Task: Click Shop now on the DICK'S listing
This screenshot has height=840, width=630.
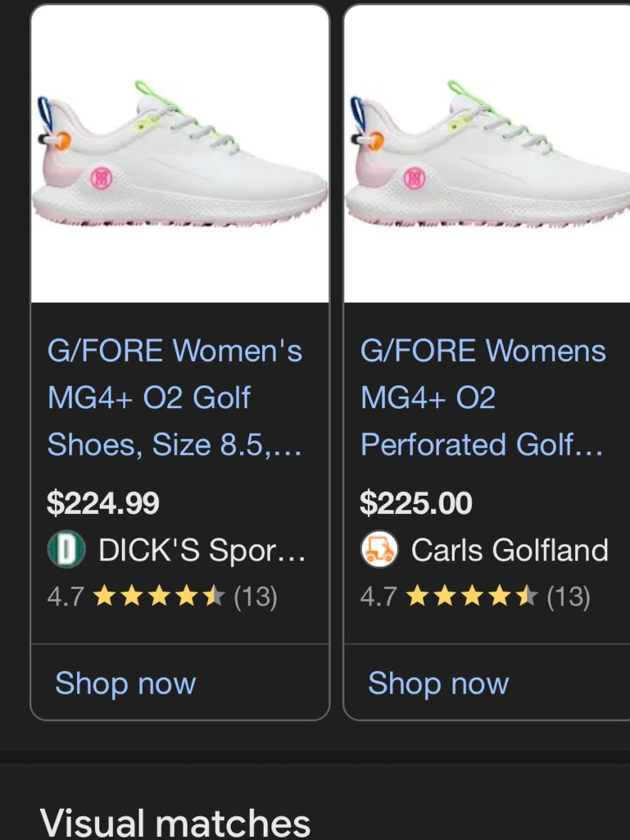Action: click(x=125, y=683)
